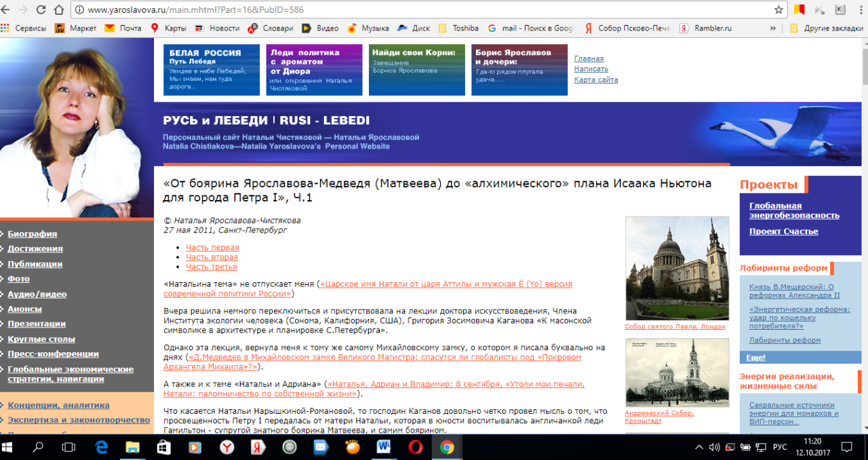Viewport: 868px width, 460px height.
Task: Click the yellow-red flag extension icon
Action: pyautogui.click(x=800, y=10)
